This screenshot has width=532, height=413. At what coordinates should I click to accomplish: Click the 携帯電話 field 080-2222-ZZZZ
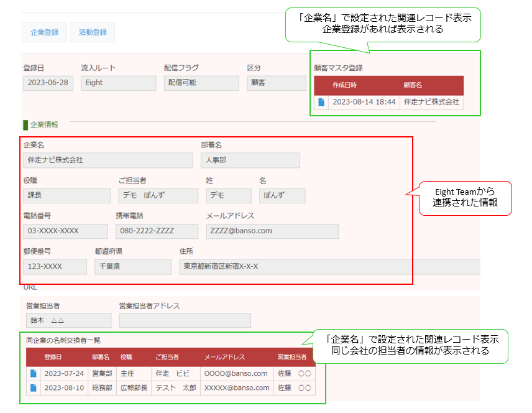(157, 231)
